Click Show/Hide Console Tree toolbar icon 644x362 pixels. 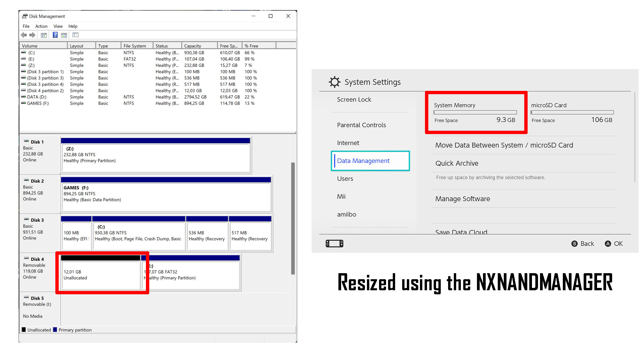point(44,35)
